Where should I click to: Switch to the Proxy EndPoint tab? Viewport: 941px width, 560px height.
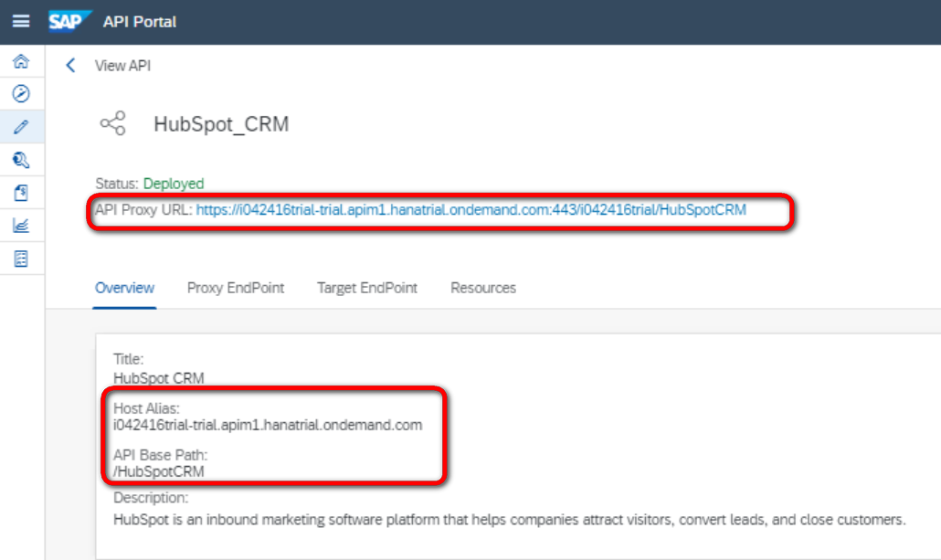(x=236, y=288)
